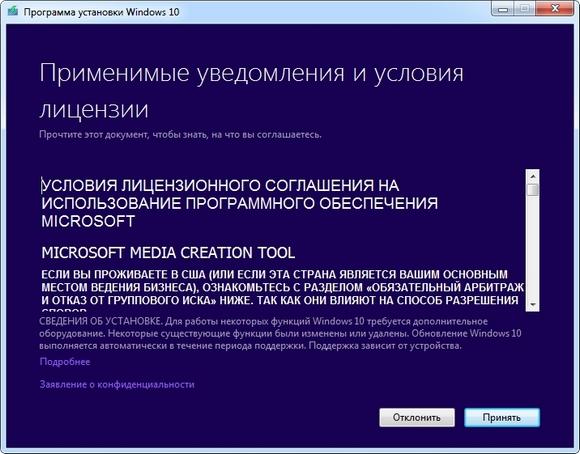
Task: Click the Прочтите этот документ subtitle
Action: point(180,134)
